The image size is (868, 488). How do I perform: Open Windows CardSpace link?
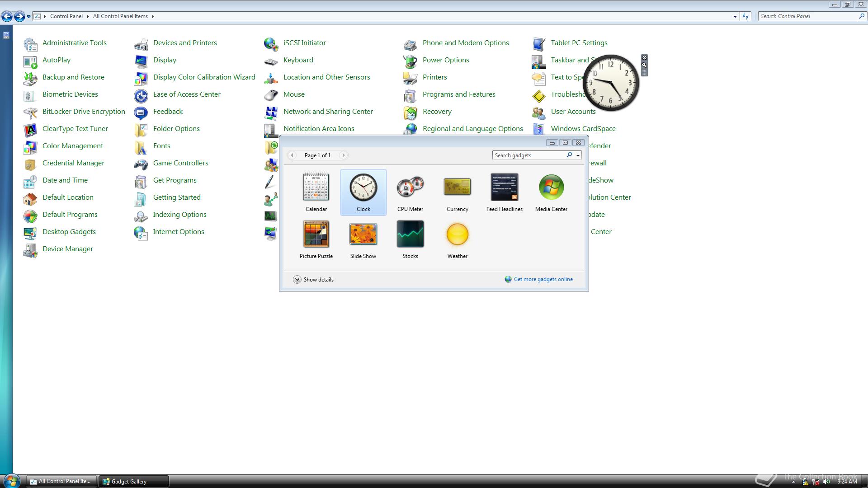point(583,129)
